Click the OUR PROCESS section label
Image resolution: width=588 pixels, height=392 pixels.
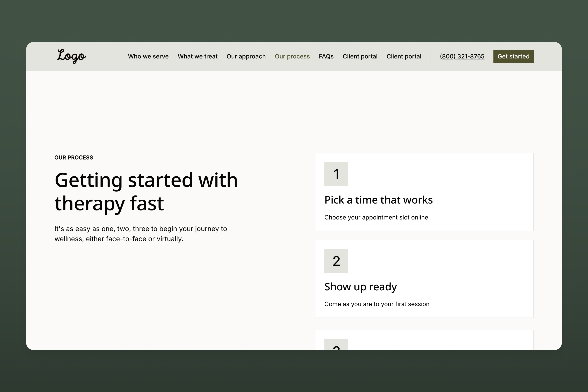[73, 157]
